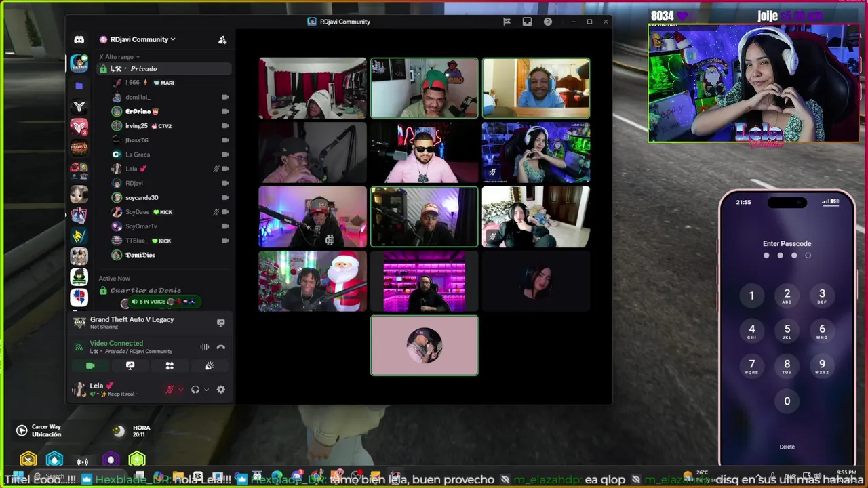
Task: Click share your screen button
Action: [130, 365]
